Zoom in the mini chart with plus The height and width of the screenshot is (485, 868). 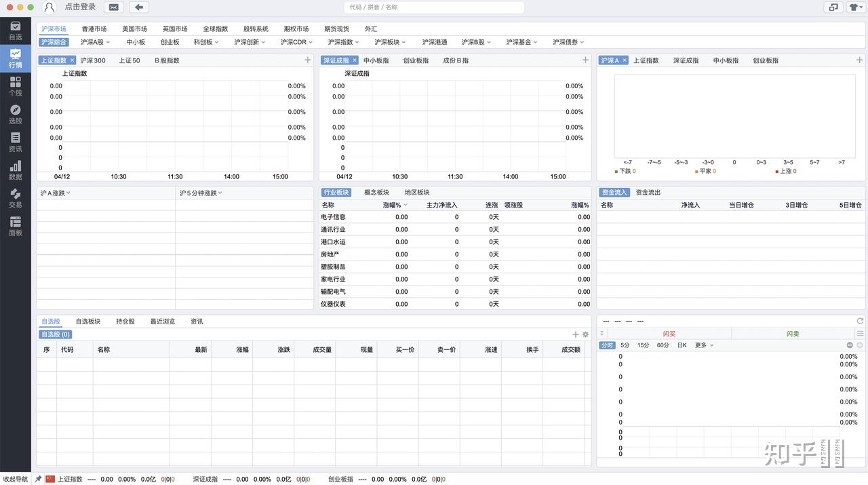(x=860, y=345)
